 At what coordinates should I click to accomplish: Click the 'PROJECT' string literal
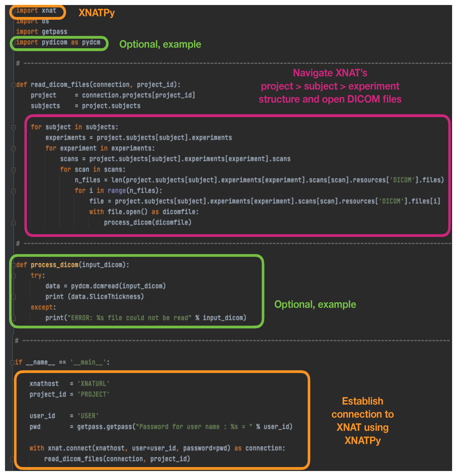click(x=93, y=394)
